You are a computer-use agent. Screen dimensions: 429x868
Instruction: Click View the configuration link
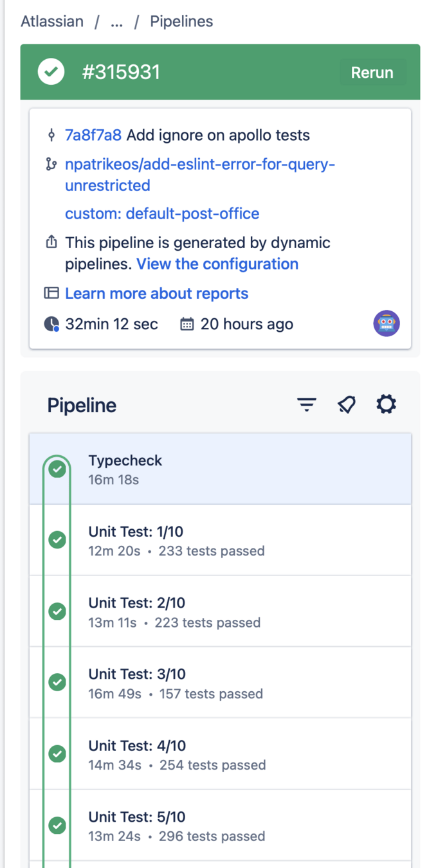tap(217, 264)
